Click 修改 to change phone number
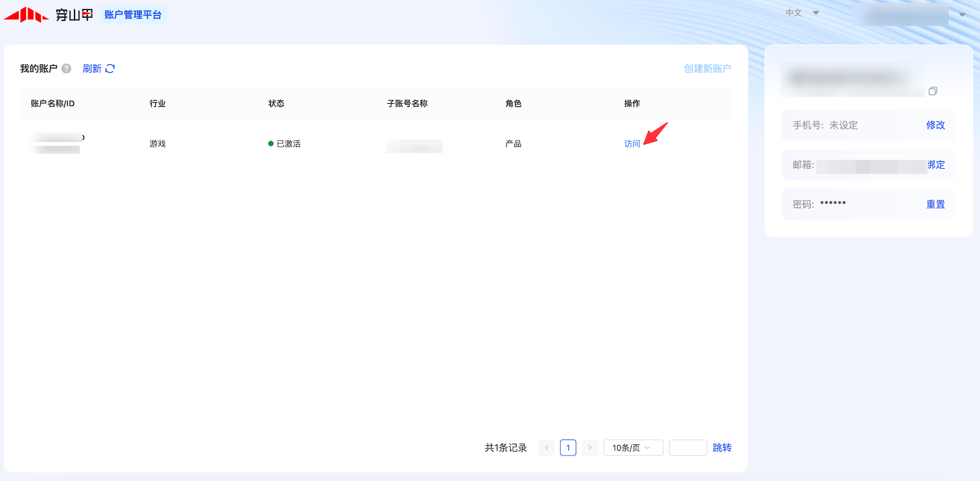 pyautogui.click(x=935, y=125)
